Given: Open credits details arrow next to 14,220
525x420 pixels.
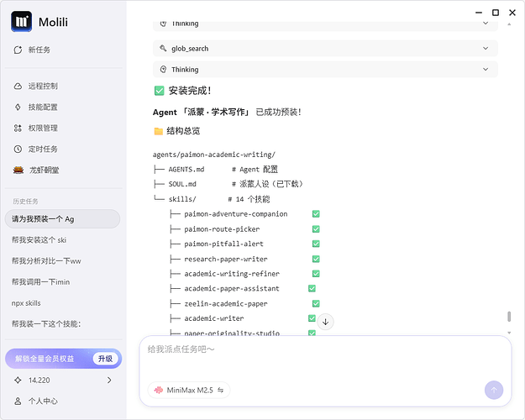Looking at the screenshot, I should [109, 381].
